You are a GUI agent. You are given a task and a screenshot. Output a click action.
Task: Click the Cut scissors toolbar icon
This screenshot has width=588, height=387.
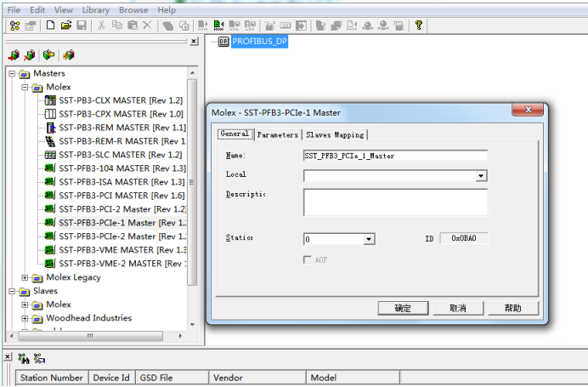point(101,26)
